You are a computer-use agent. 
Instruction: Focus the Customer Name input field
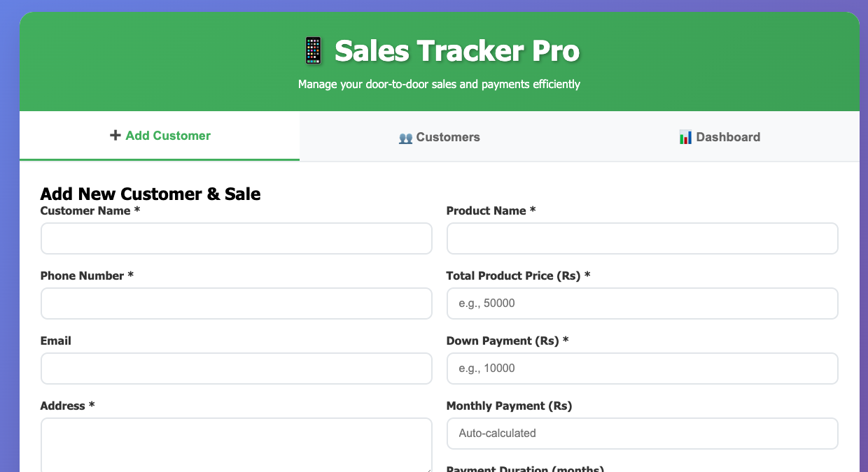coord(237,238)
